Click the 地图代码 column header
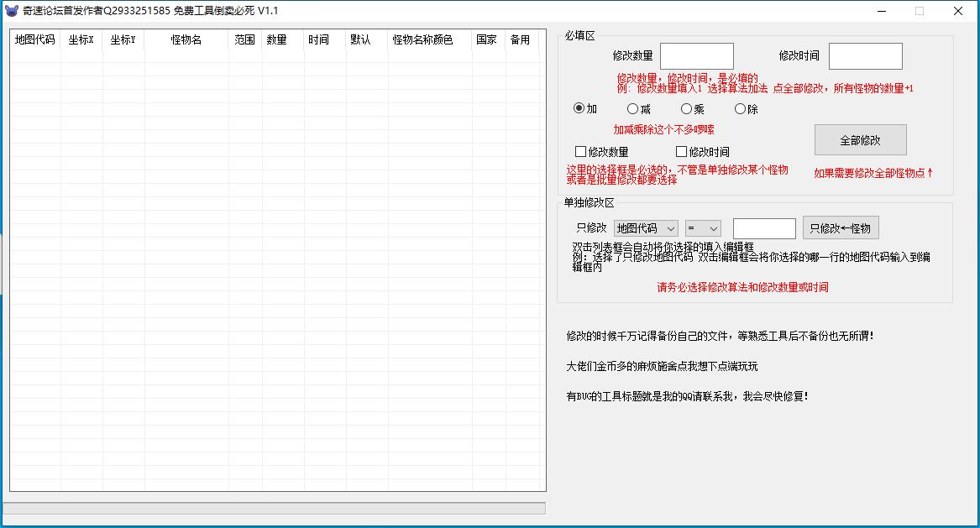980x528 pixels. point(34,39)
